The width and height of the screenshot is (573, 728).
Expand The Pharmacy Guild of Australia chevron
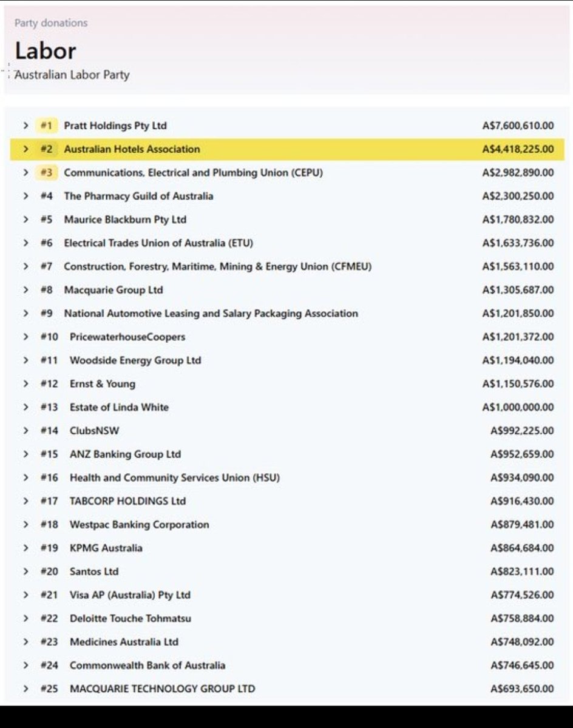(x=25, y=196)
